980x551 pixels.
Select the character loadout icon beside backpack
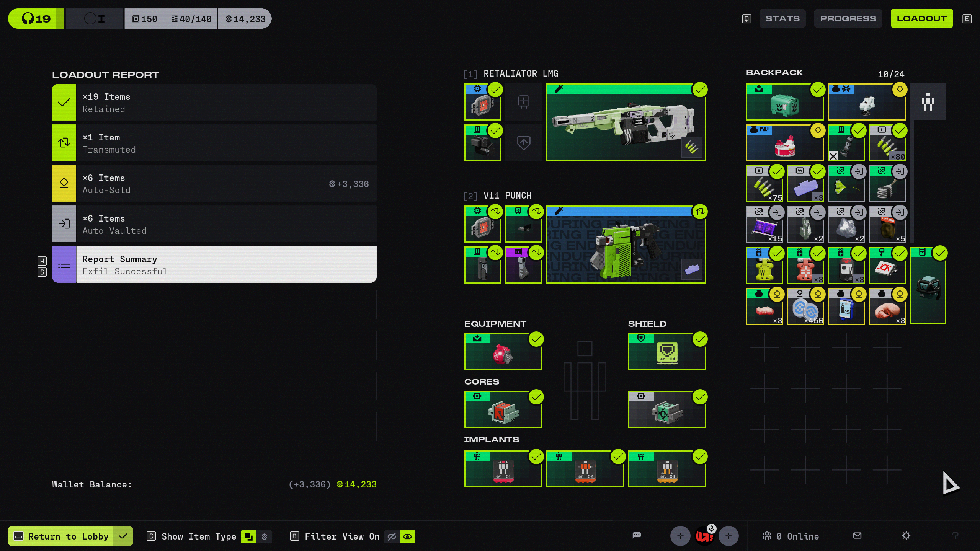coord(928,102)
